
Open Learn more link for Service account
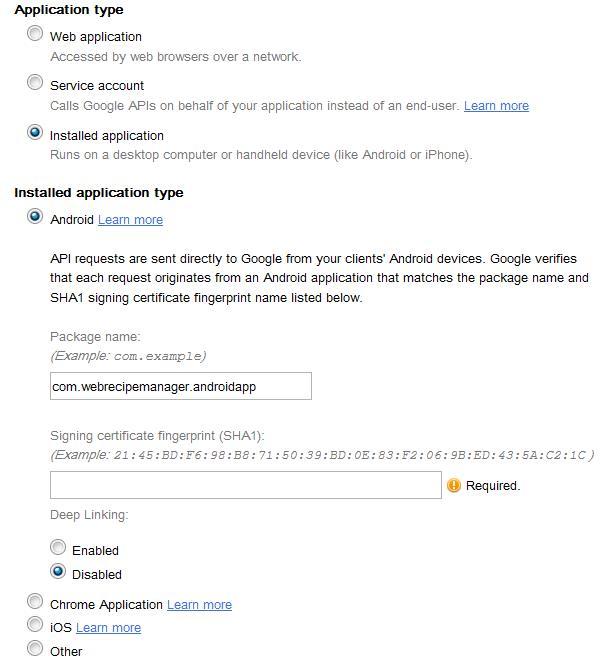(x=496, y=106)
